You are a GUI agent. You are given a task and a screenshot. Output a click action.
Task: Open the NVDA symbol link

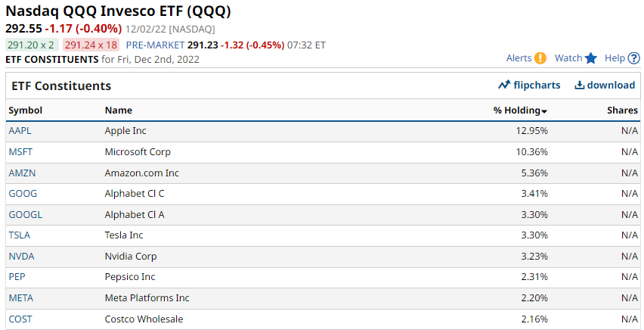click(x=21, y=257)
